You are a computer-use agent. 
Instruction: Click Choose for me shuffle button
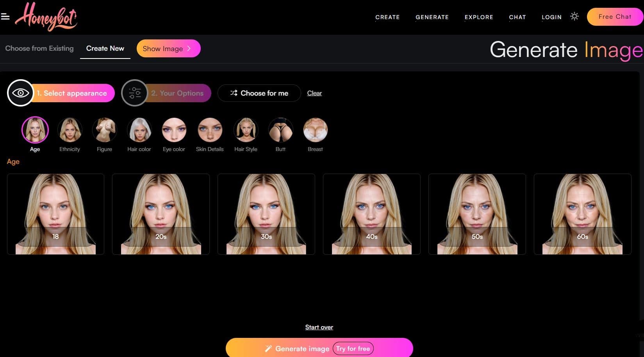coord(259,93)
